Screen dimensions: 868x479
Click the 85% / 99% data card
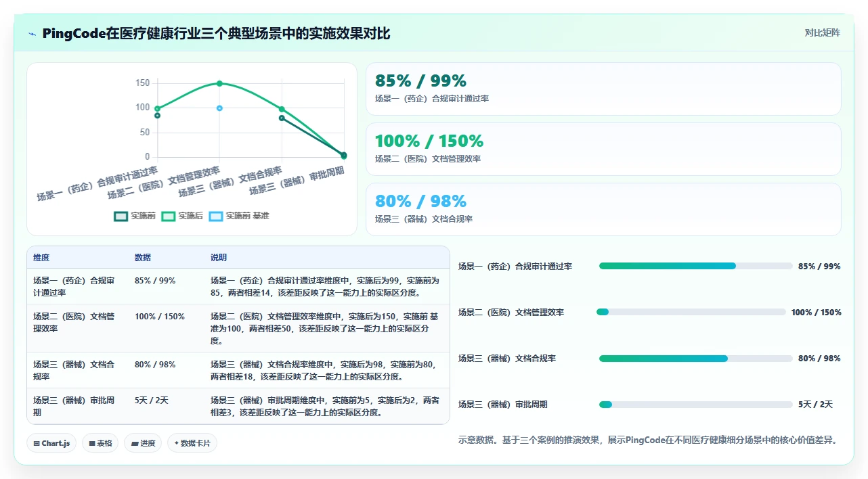603,89
